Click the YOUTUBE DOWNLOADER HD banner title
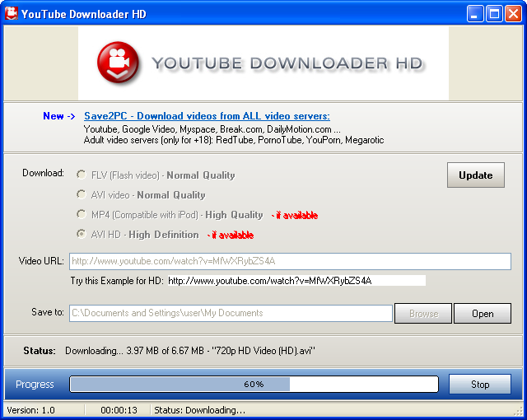Image resolution: width=527 pixels, height=420 pixels. (x=287, y=63)
